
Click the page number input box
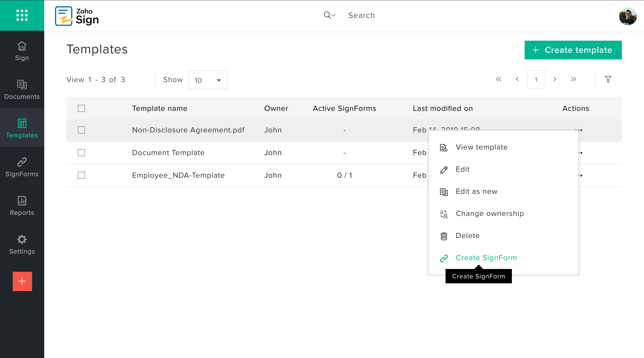[x=536, y=79]
